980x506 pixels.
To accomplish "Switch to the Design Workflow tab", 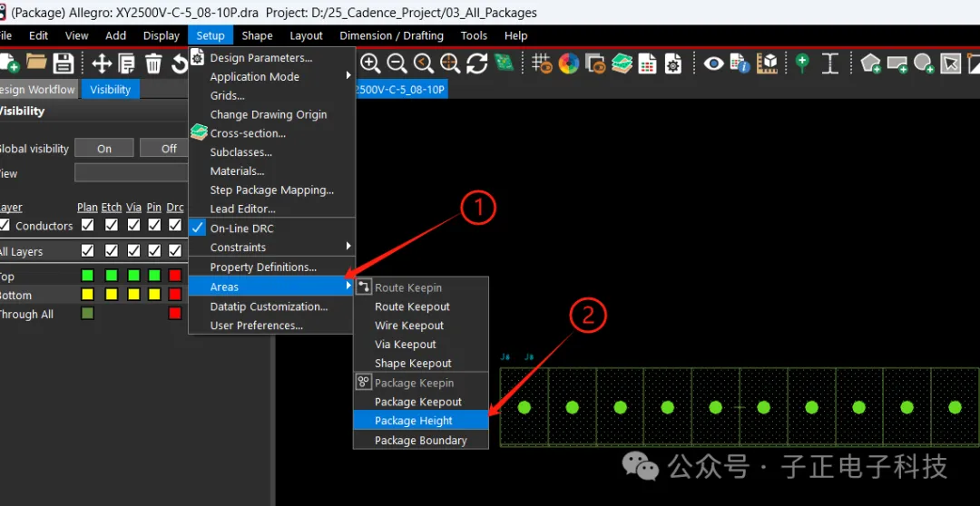I will pyautogui.click(x=37, y=90).
